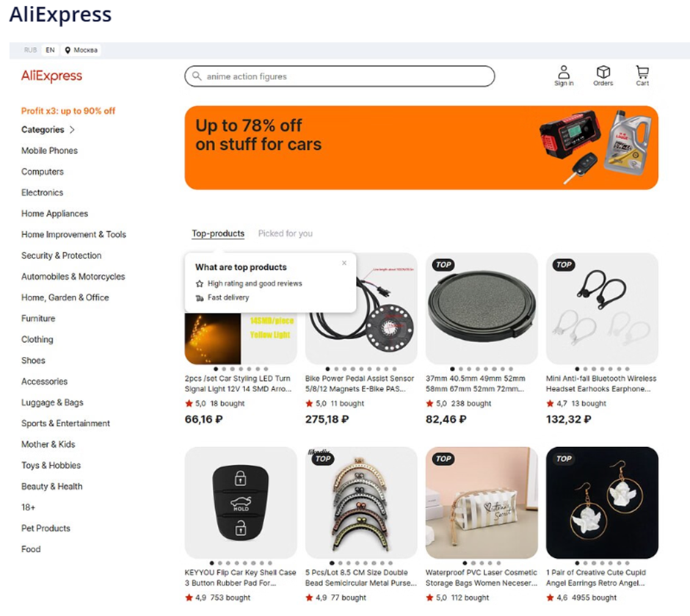Click the TOP badge on lens cap
The height and width of the screenshot is (616, 690).
point(443,264)
